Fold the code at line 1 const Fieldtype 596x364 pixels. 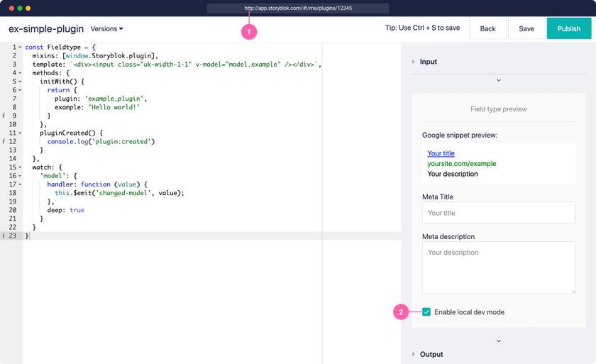[x=20, y=47]
